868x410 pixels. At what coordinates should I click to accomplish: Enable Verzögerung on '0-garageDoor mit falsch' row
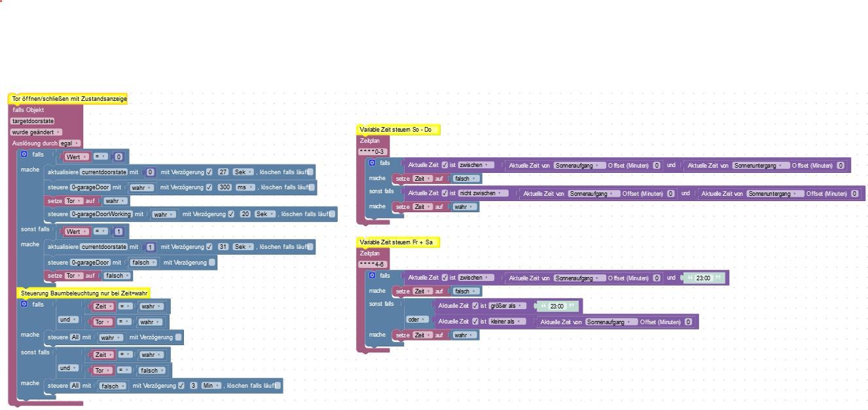pos(212,263)
